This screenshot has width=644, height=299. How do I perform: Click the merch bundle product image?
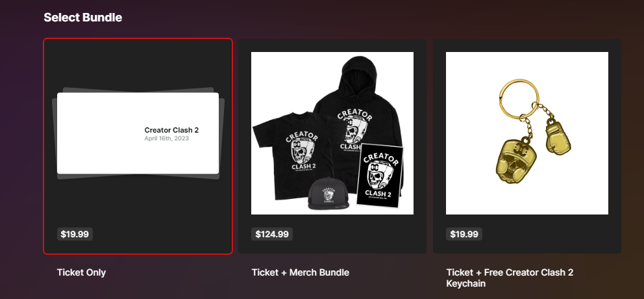tap(332, 133)
